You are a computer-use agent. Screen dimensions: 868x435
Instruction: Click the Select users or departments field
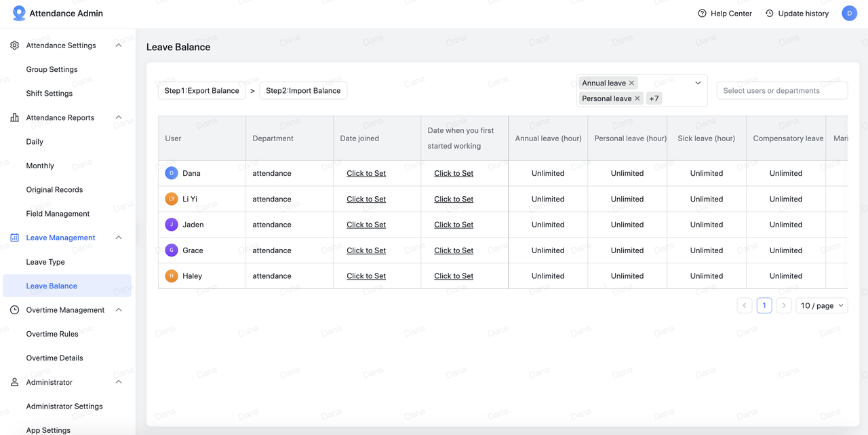point(781,91)
